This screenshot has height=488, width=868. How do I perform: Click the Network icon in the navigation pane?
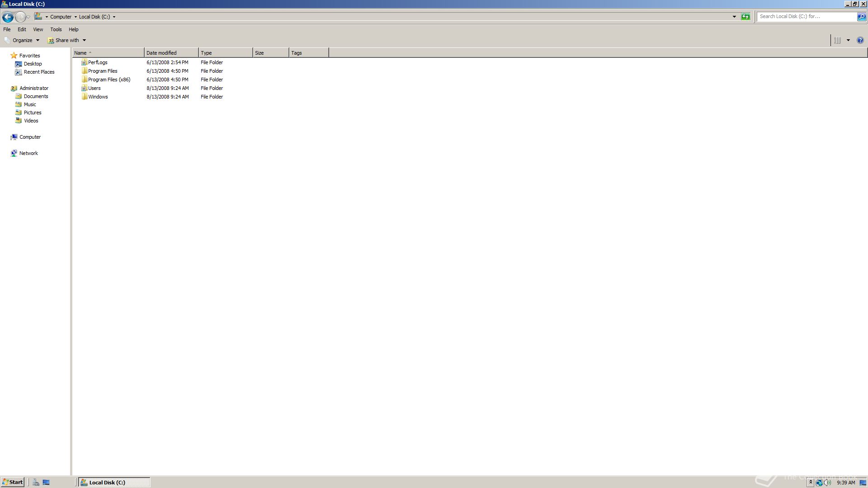[14, 153]
